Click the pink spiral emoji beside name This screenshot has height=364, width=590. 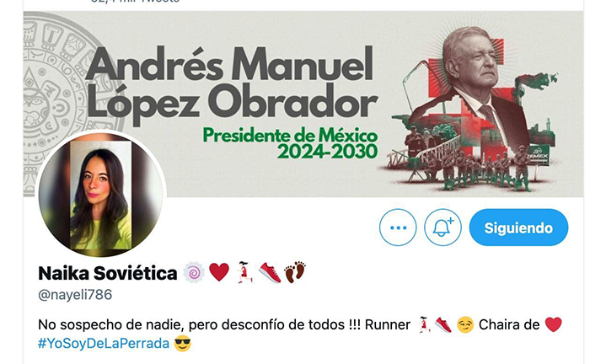pyautogui.click(x=194, y=272)
